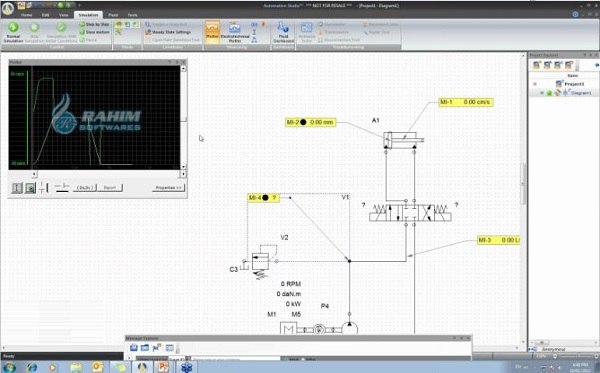Click Plotter horizontal scrollbar right arrow
The height and width of the screenshot is (373, 600).
click(183, 174)
